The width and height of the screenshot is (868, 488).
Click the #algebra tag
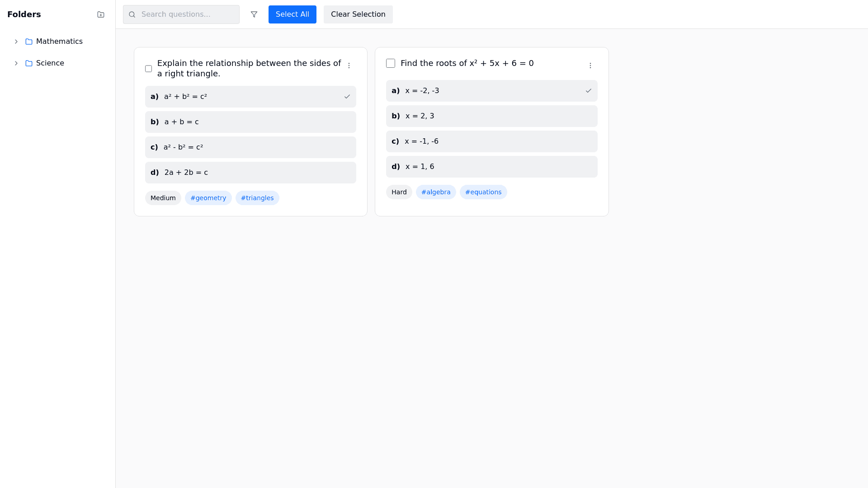click(x=436, y=192)
